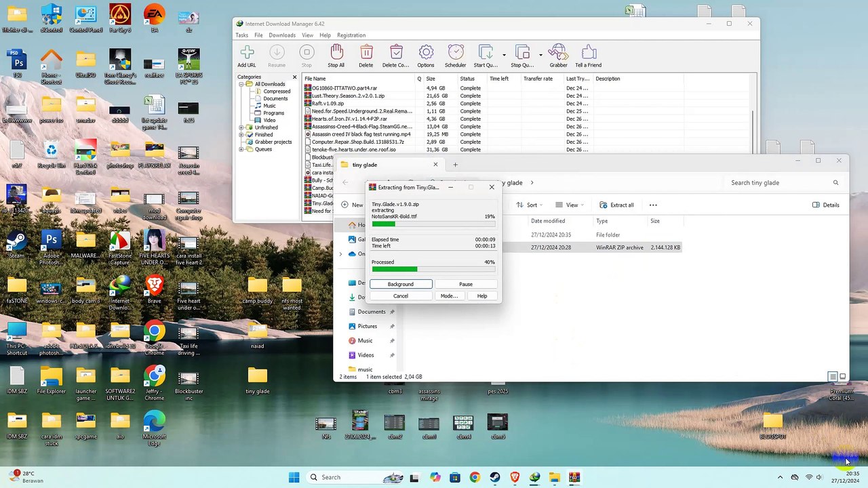This screenshot has width=868, height=488.
Task: Click Delete Completed icon in IDM toolbar
Action: (x=396, y=56)
